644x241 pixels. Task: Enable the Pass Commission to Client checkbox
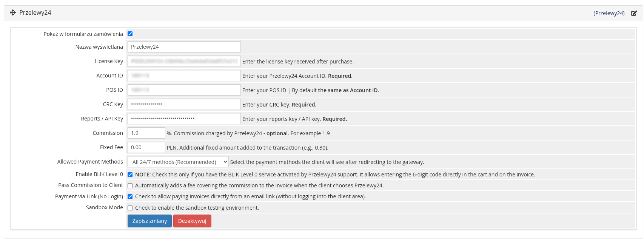tap(130, 186)
